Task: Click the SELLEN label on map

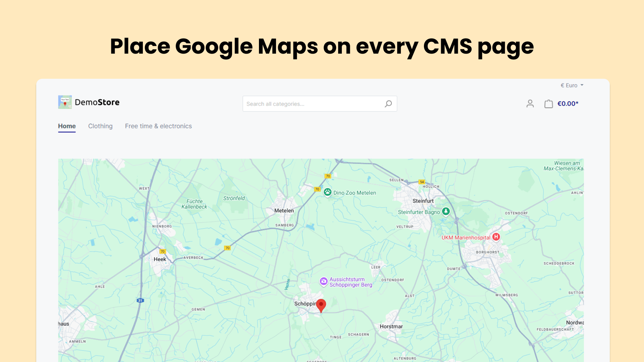Action: tap(396, 180)
